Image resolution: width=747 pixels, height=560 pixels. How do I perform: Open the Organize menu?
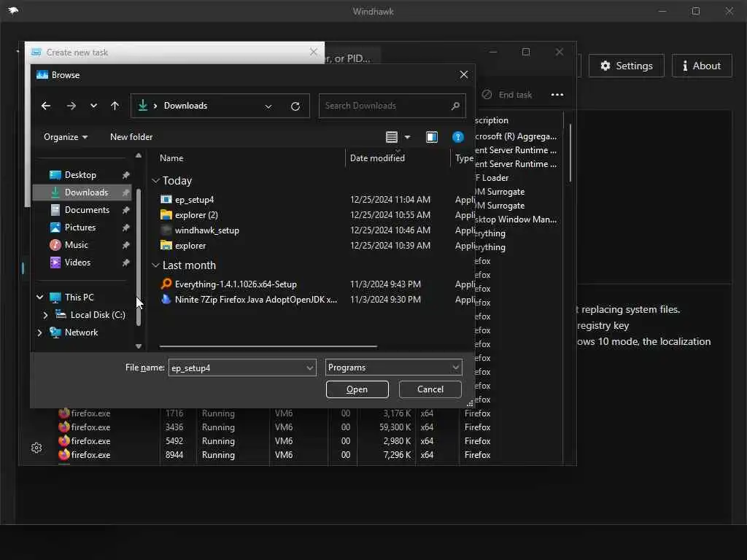coord(66,137)
